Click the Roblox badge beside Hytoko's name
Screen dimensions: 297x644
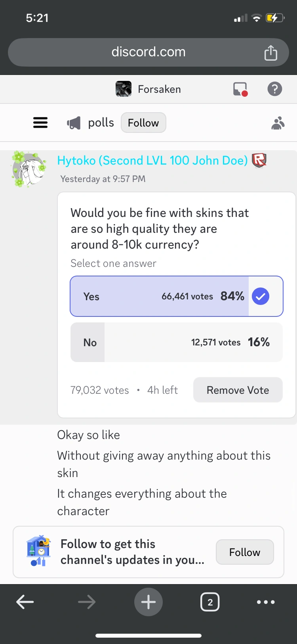click(x=259, y=160)
